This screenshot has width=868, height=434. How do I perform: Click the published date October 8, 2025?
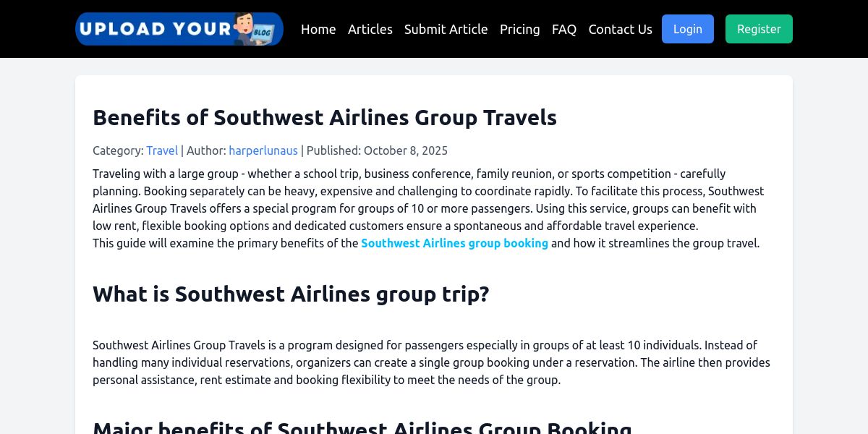(405, 150)
